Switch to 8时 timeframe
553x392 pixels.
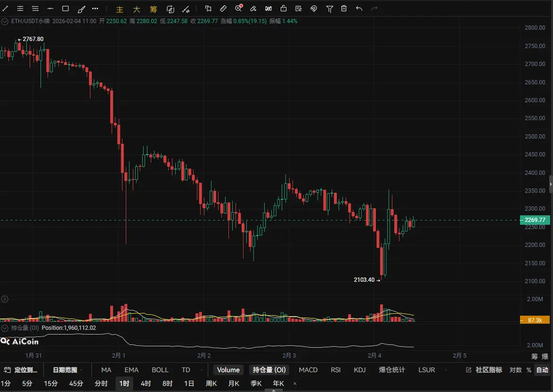tap(168, 384)
